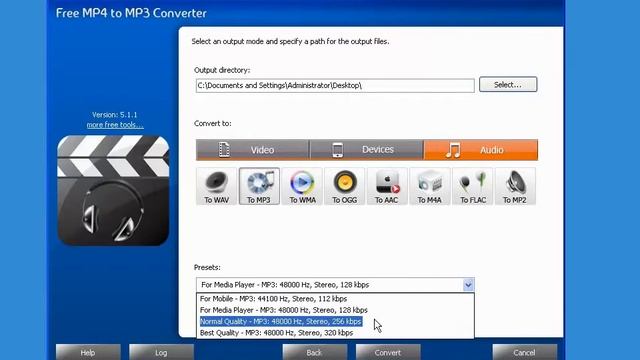Image resolution: width=640 pixels, height=360 pixels.
Task: Choose the To WMA format icon
Action: pyautogui.click(x=302, y=186)
